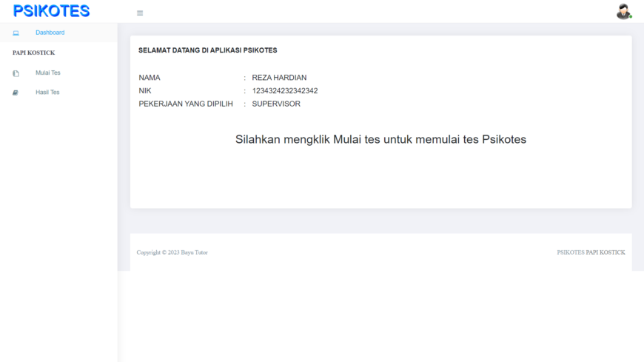Select Mulai Tes in the sidebar
Image resolution: width=644 pixels, height=362 pixels.
[47, 73]
